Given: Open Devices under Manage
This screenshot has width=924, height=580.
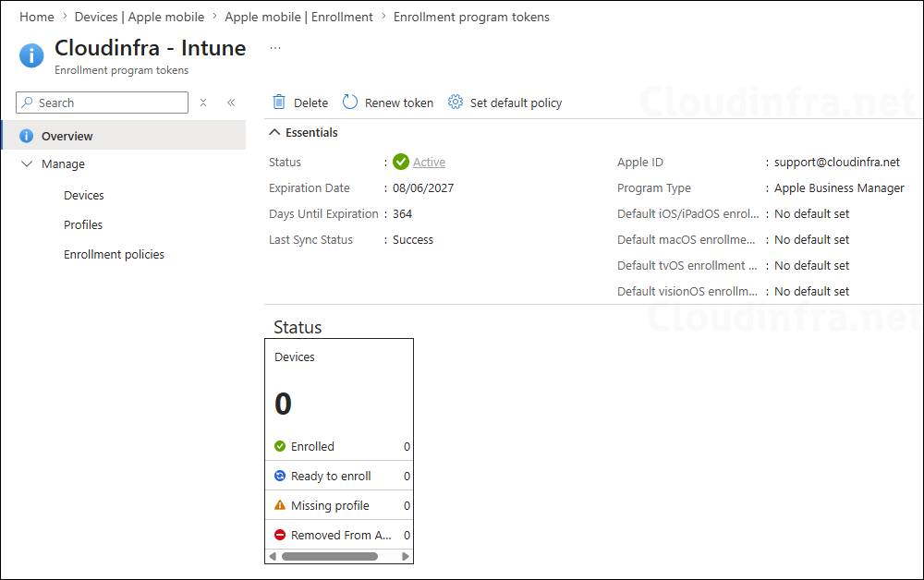Looking at the screenshot, I should pyautogui.click(x=84, y=196).
